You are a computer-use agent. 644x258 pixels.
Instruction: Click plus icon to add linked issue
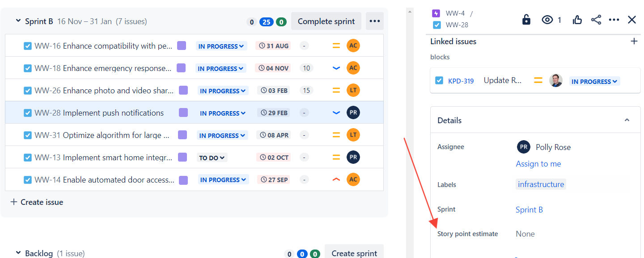[x=634, y=42]
